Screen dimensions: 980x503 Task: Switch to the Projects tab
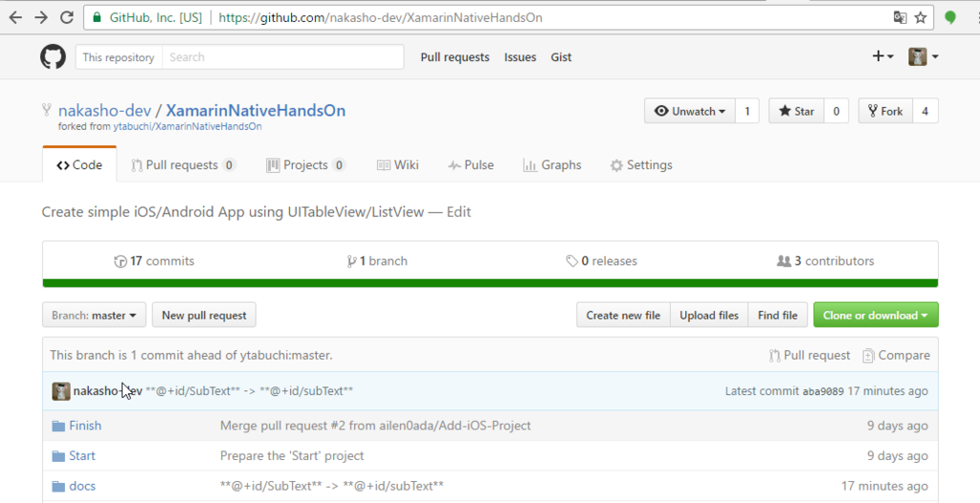tap(305, 165)
